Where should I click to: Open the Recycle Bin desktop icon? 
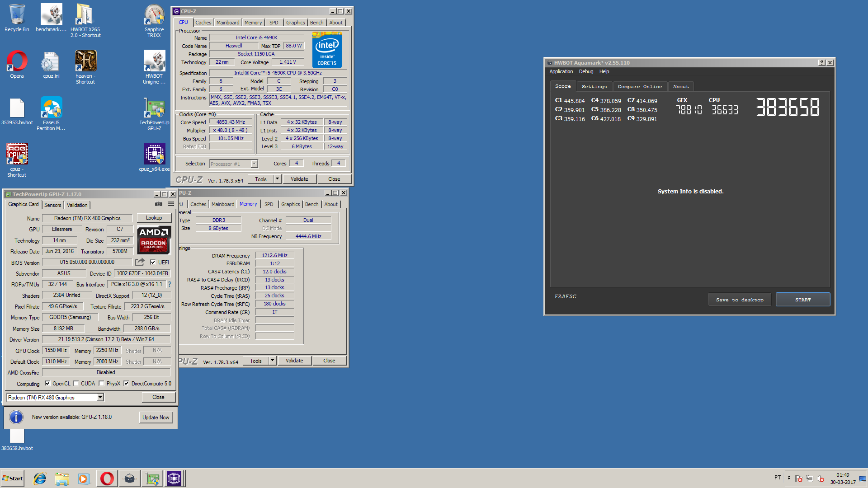click(17, 18)
